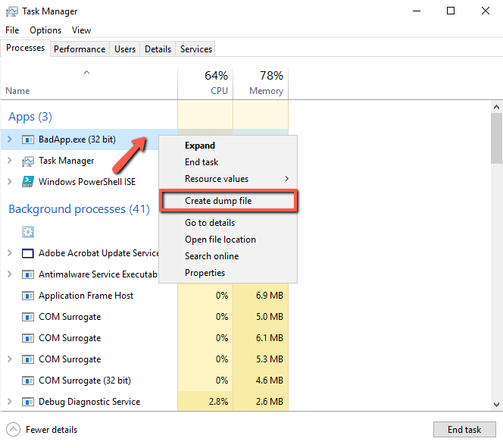Expand the Task Manager app row
This screenshot has width=503, height=448.
point(10,161)
